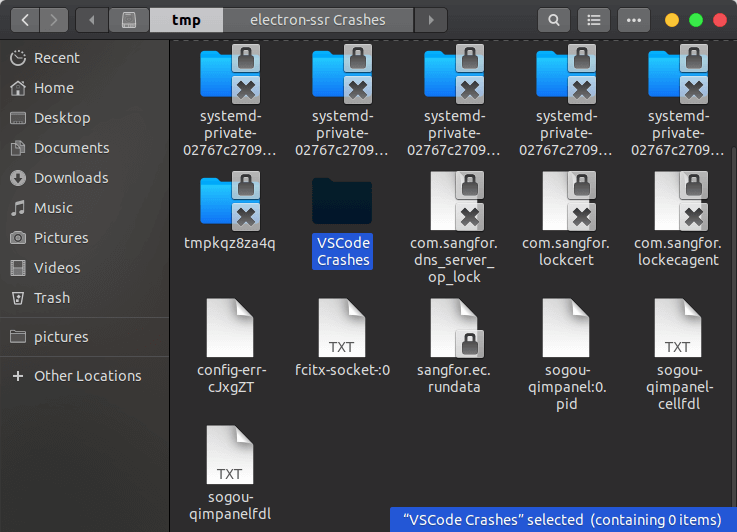This screenshot has width=737, height=532.
Task: Open Other Locations in the sidebar
Action: click(x=85, y=376)
